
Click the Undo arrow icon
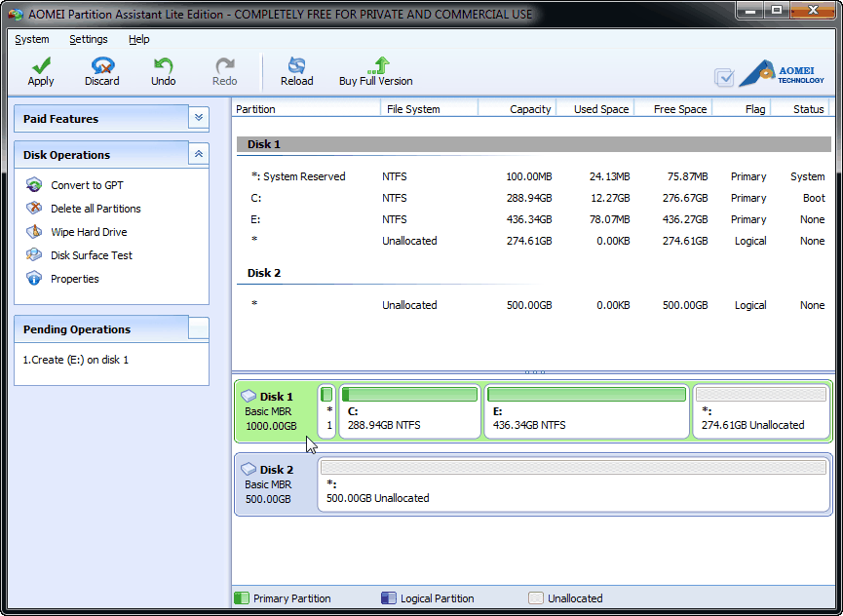click(x=163, y=65)
